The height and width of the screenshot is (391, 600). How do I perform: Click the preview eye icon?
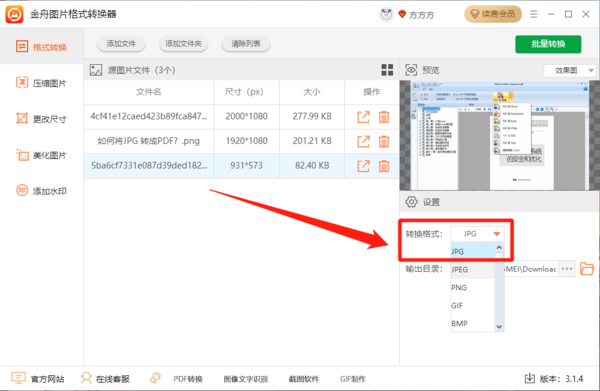pyautogui.click(x=411, y=70)
